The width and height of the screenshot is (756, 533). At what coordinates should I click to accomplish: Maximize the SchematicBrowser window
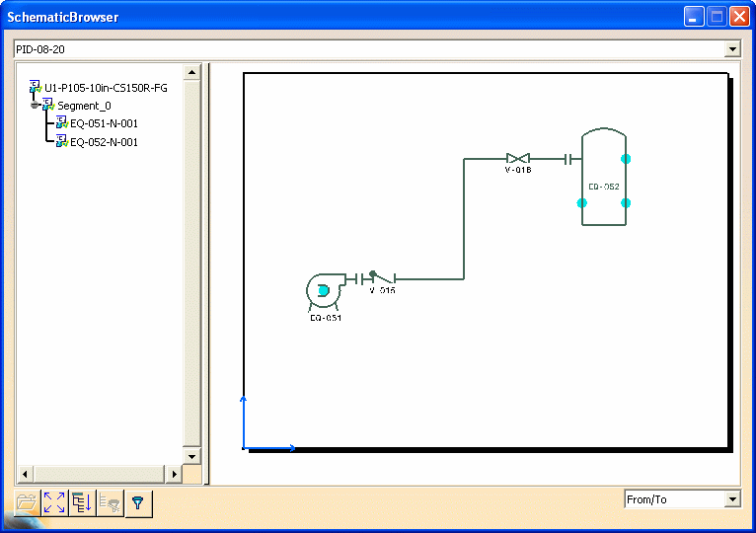coord(718,17)
